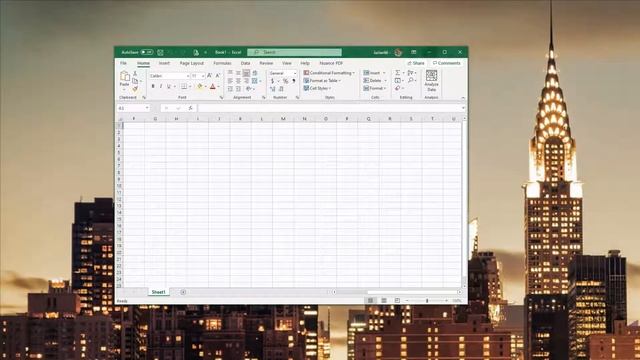Click the Insert cells button

(x=374, y=73)
